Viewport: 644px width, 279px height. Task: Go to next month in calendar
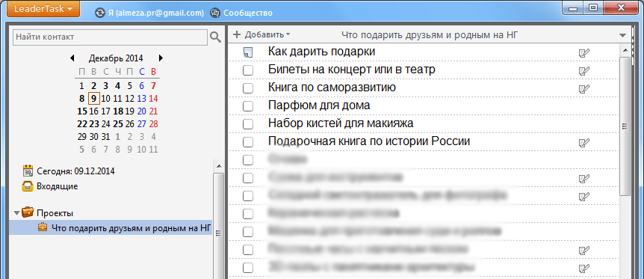[x=161, y=58]
